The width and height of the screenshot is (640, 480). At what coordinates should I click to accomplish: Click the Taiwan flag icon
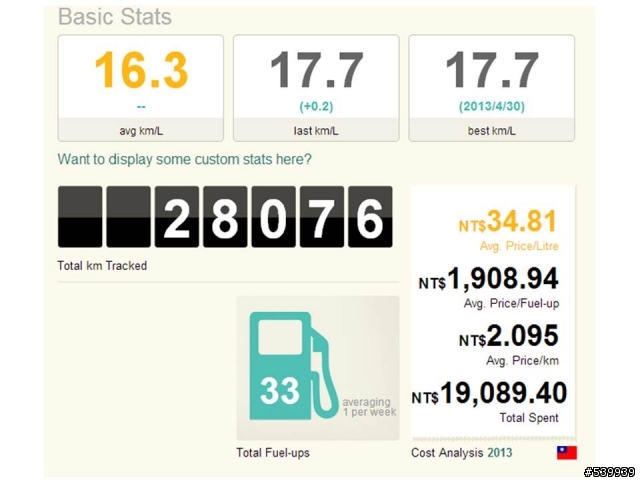(567, 453)
